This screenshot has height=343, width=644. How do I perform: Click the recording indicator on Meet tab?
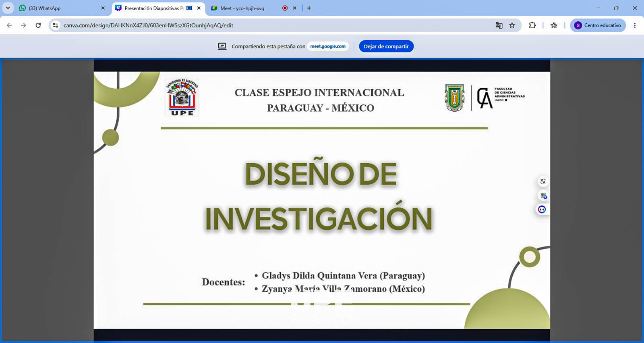click(285, 8)
